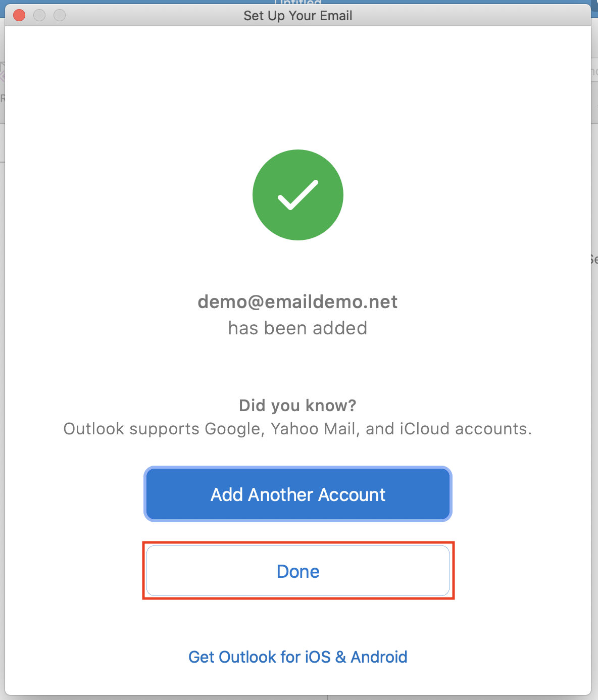This screenshot has height=700, width=598.
Task: Click Done to finish email setup
Action: point(298,571)
